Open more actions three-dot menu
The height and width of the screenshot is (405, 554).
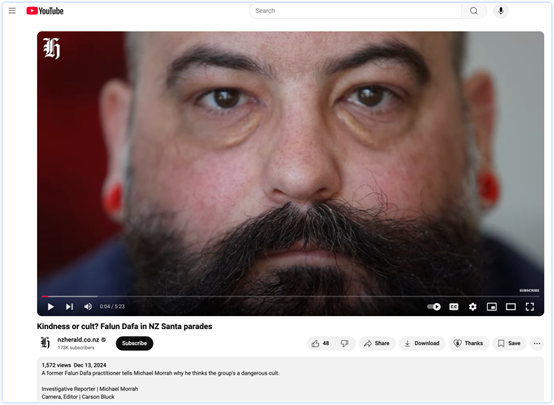[x=537, y=343]
